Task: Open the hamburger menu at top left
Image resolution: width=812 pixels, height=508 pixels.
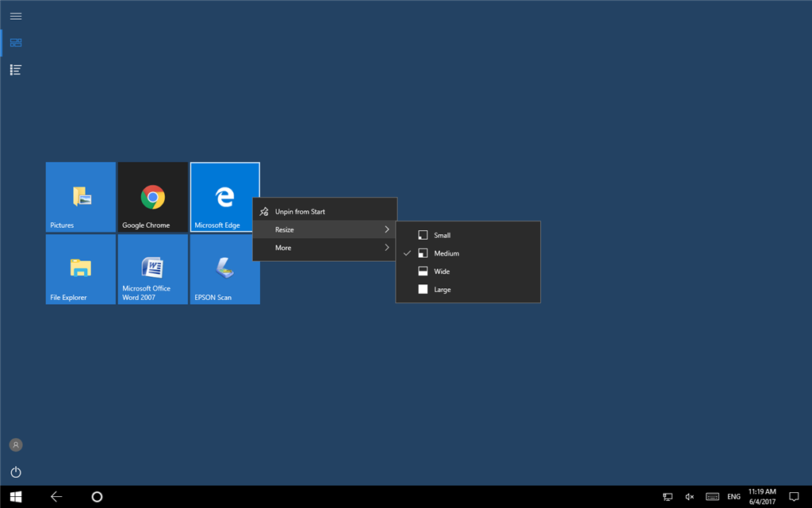Action: tap(16, 16)
